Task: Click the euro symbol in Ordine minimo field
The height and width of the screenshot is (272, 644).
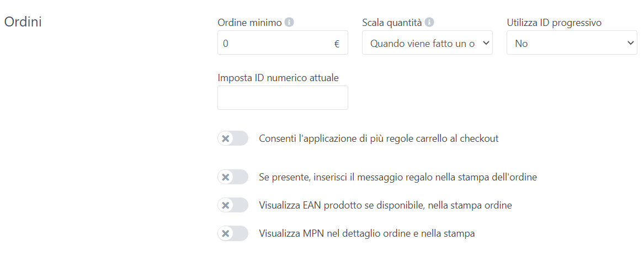Action: [x=337, y=43]
